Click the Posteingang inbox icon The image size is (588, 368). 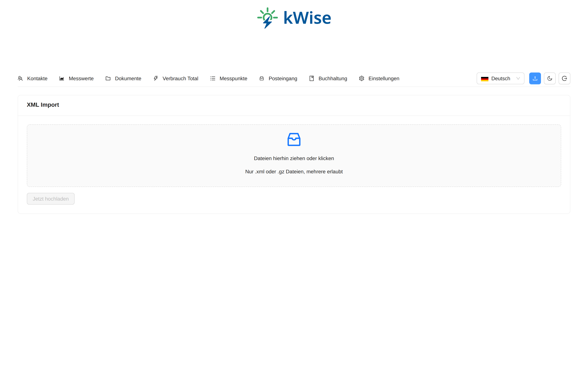coord(262,78)
